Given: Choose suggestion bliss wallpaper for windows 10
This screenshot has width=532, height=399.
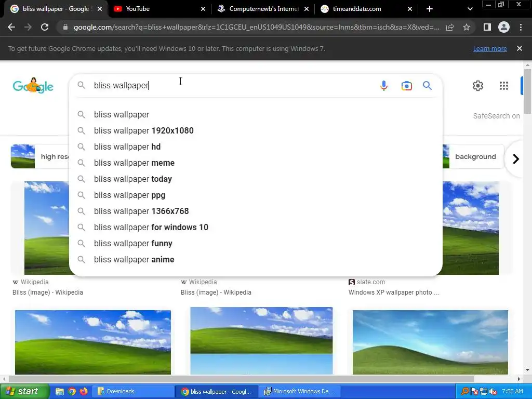Looking at the screenshot, I should click(256, 228).
